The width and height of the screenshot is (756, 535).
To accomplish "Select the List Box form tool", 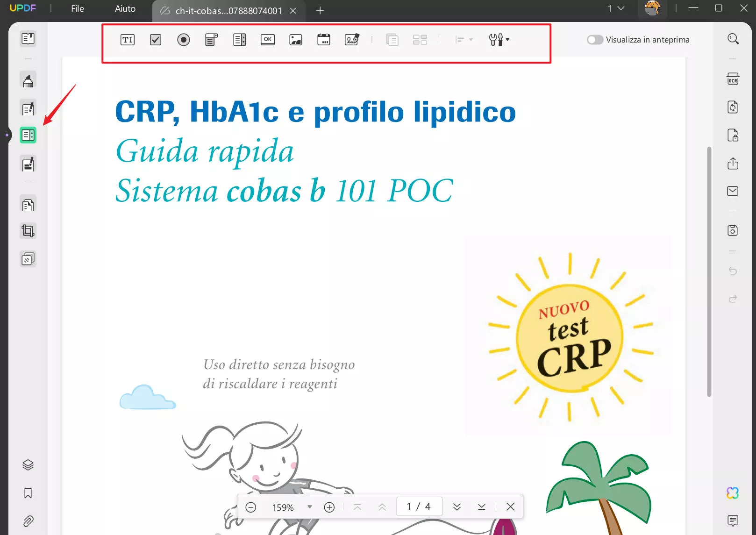I will click(240, 40).
